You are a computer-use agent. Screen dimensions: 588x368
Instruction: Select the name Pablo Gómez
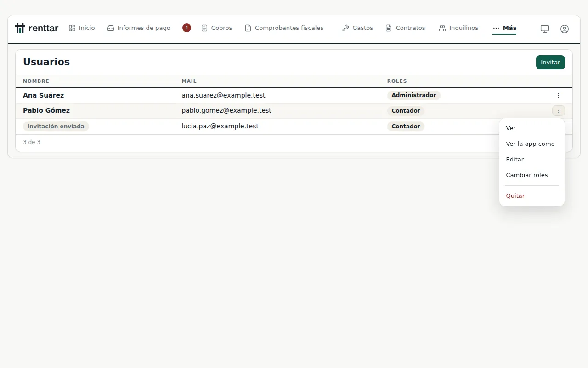46,110
